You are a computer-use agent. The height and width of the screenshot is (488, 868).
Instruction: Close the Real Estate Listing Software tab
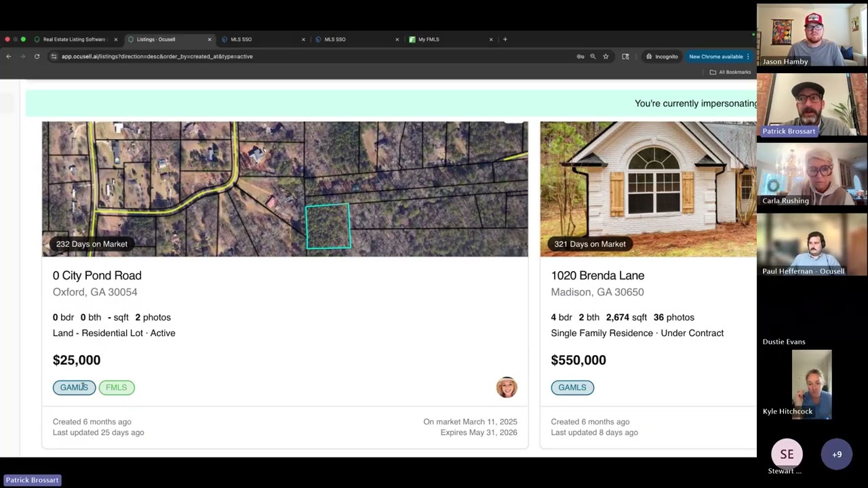(x=116, y=39)
